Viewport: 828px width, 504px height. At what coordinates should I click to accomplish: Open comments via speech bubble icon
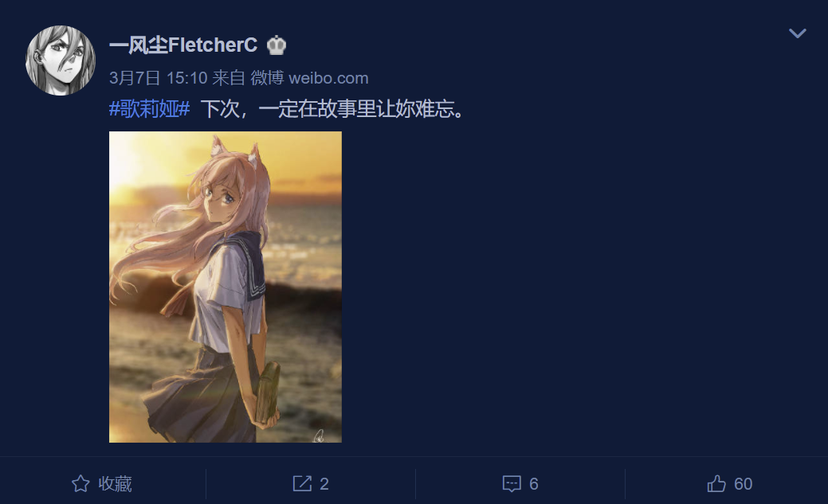click(x=512, y=483)
